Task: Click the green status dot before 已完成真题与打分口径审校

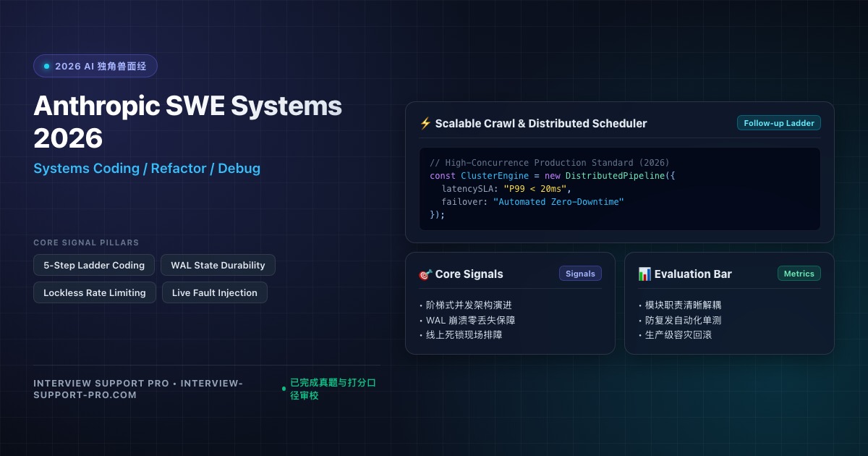Action: tap(284, 389)
